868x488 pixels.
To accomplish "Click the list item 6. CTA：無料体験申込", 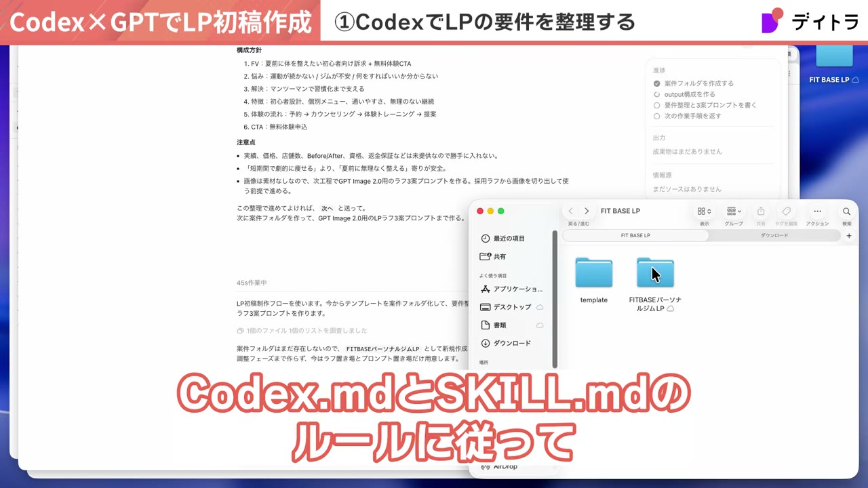I will [x=275, y=127].
